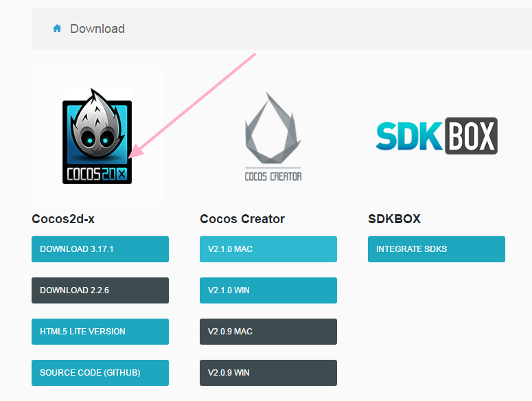532x401 pixels.
Task: Select the HTML5 Lite Version button
Action: click(x=100, y=332)
